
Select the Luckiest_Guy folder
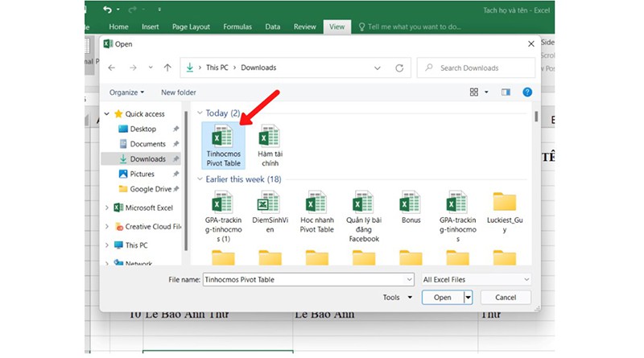pos(505,212)
